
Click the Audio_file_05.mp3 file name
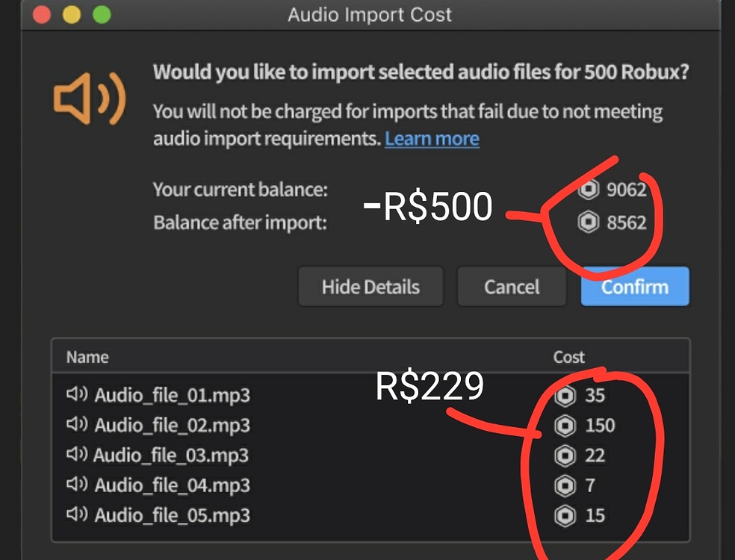(173, 515)
